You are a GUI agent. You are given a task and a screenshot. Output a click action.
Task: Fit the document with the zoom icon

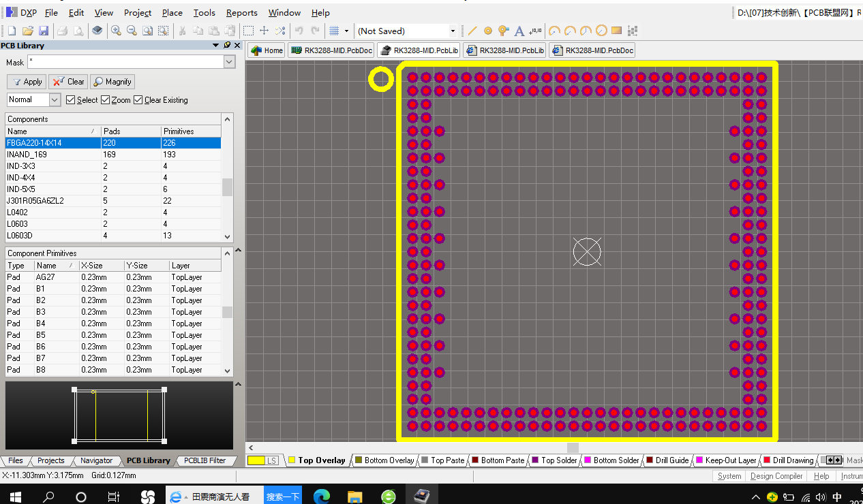pos(147,31)
